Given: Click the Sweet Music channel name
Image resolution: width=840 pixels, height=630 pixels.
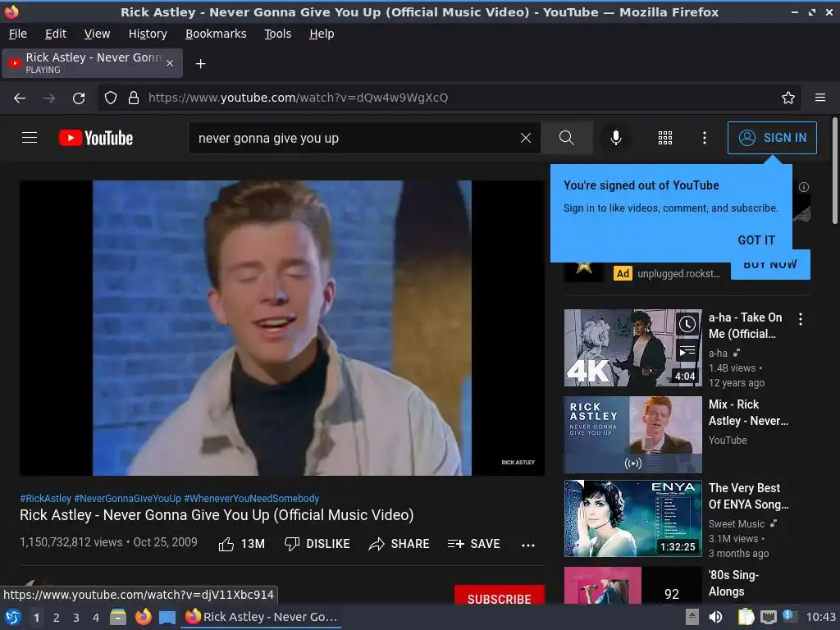Looking at the screenshot, I should (x=737, y=524).
